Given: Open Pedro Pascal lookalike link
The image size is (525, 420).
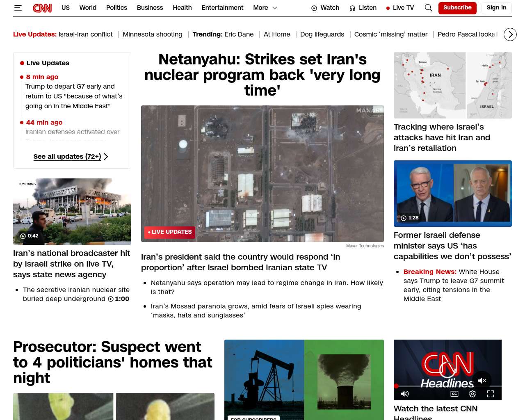Looking at the screenshot, I should pyautogui.click(x=468, y=34).
